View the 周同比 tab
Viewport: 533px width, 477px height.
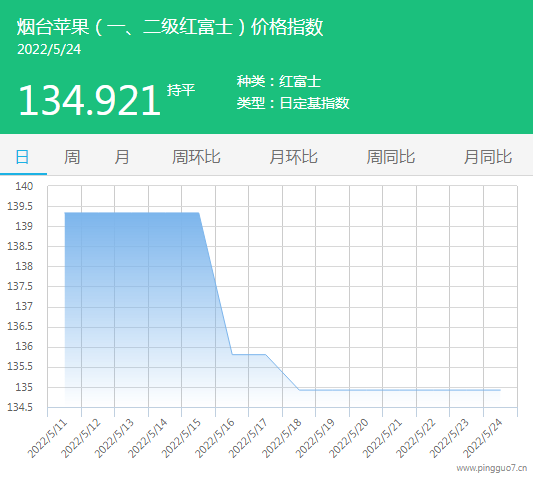(x=391, y=157)
